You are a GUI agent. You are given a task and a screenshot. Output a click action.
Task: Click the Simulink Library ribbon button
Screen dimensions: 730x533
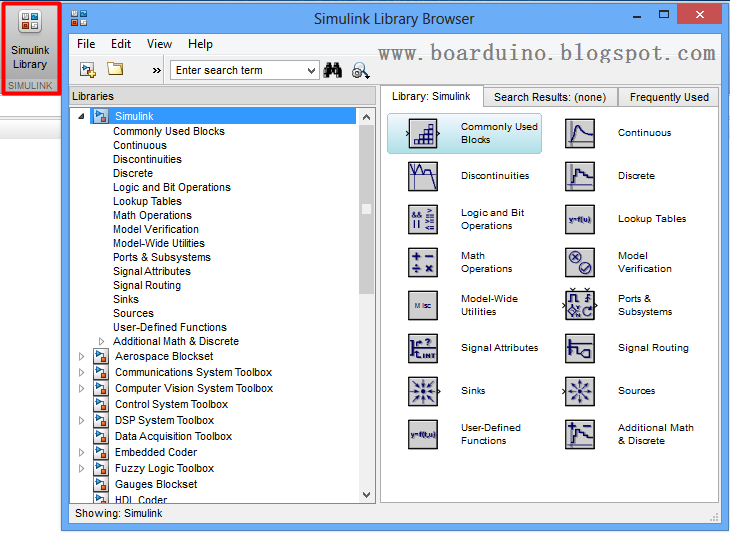[x=31, y=48]
